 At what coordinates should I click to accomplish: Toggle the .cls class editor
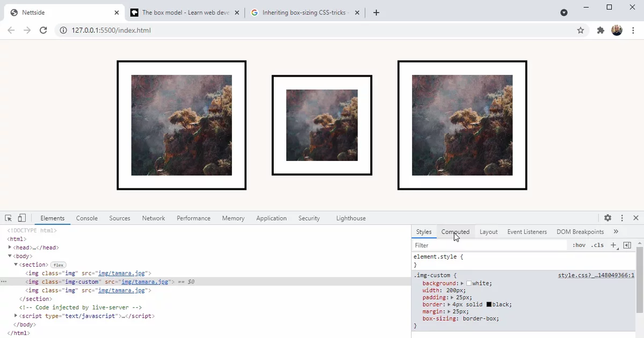click(597, 245)
